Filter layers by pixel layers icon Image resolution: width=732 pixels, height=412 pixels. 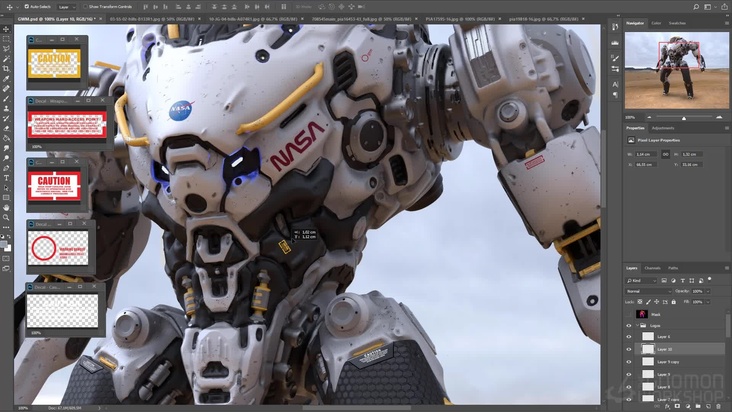[x=664, y=280]
